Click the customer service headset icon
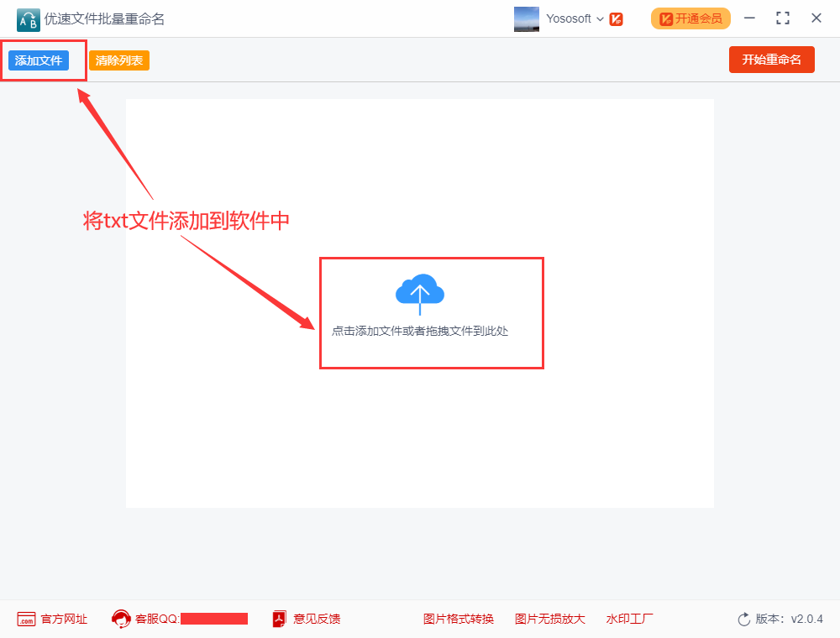840x638 pixels. click(121, 620)
